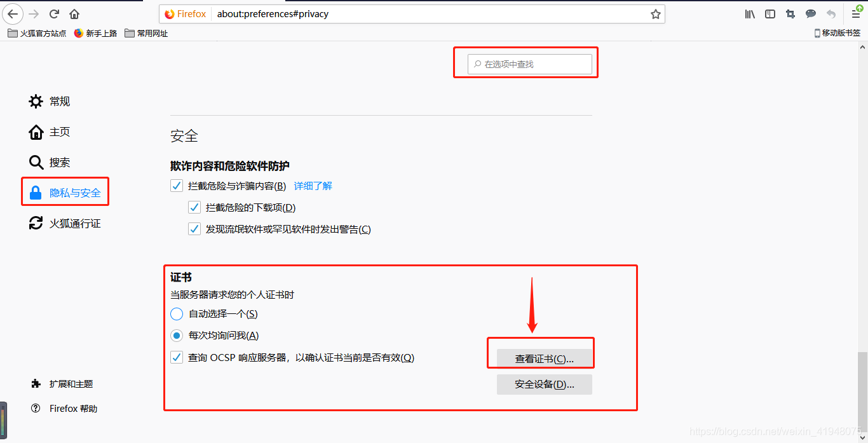Open 火狐官方站点 bookmark folder
This screenshot has height=443, width=868.
click(37, 33)
